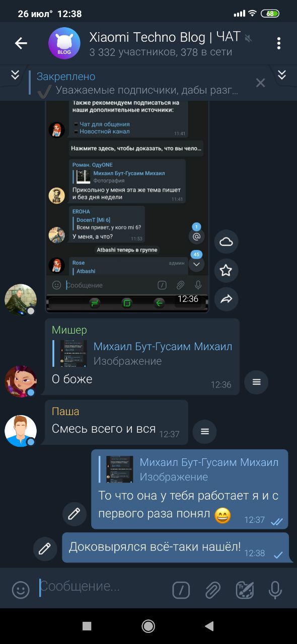Viewport: 297px width, 644px height.
Task: Record a voice message with the microphone
Action: (275, 590)
